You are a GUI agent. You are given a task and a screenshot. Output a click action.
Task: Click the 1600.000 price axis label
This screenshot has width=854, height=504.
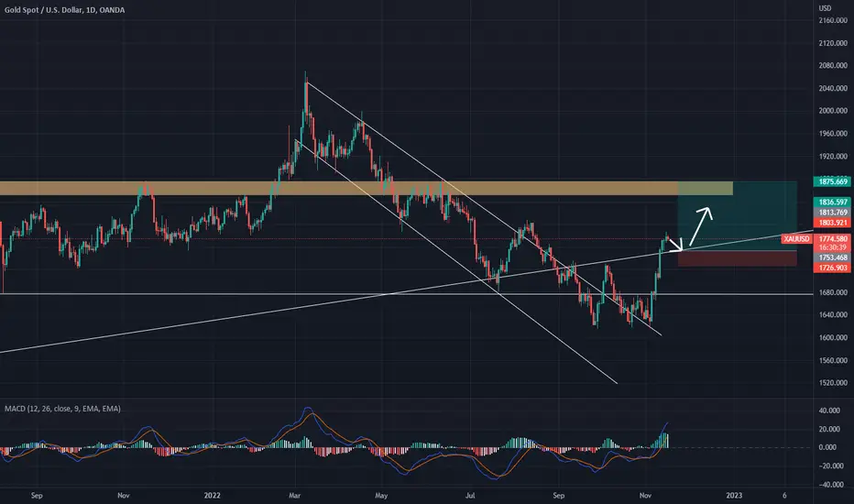[x=833, y=338]
